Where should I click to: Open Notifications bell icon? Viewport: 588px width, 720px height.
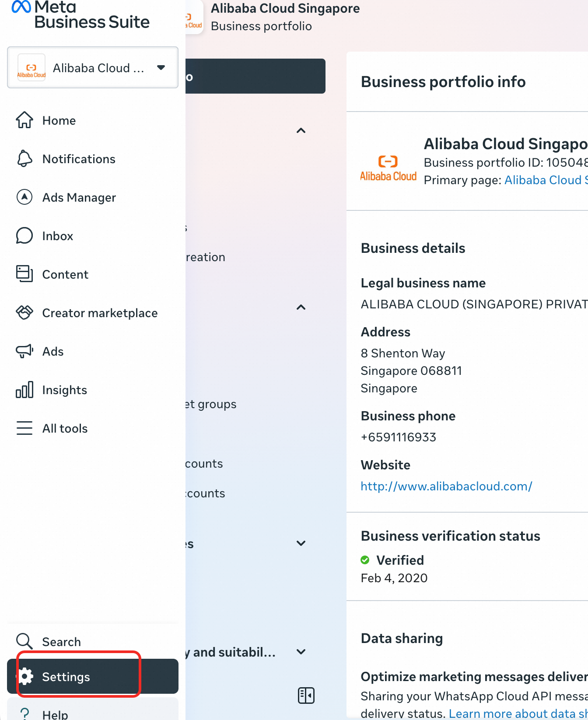click(24, 159)
